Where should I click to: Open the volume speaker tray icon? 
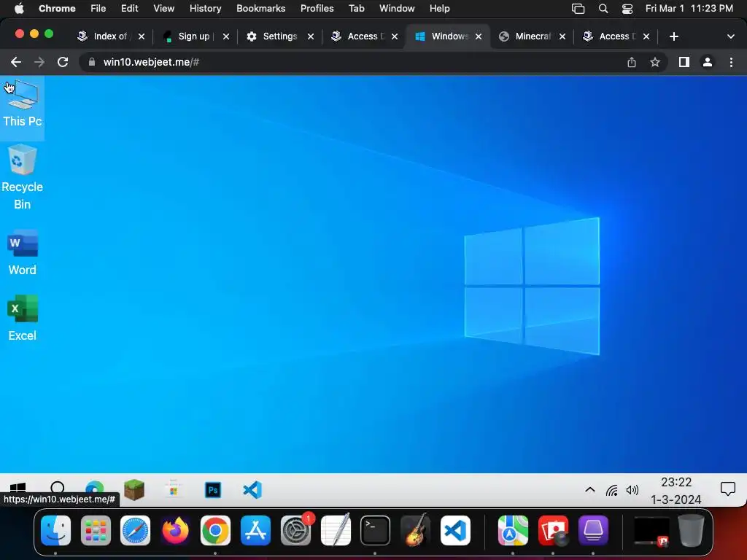(632, 490)
